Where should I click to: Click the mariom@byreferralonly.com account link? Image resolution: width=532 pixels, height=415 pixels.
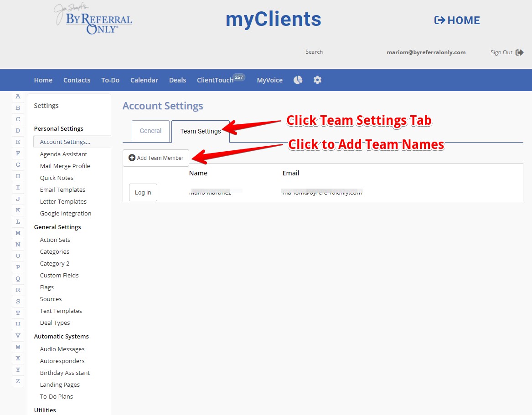[x=426, y=52]
